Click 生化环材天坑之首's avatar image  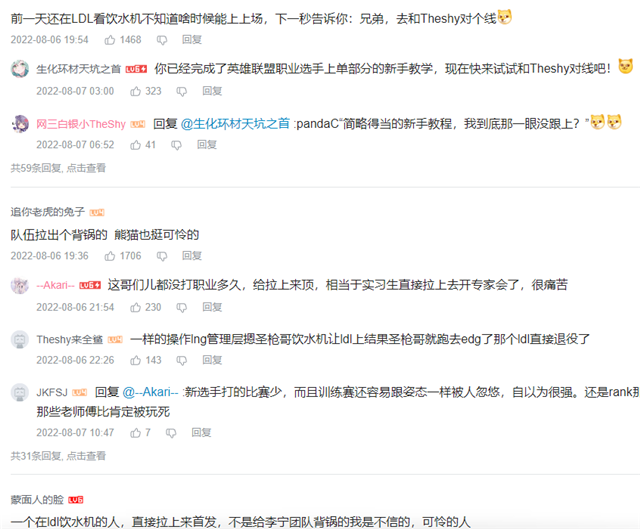point(20,69)
